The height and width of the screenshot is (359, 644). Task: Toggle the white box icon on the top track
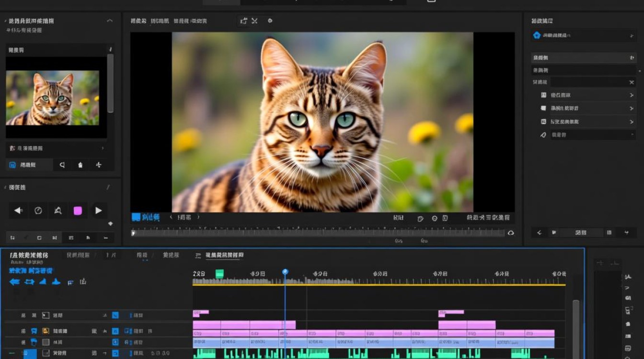(46, 315)
